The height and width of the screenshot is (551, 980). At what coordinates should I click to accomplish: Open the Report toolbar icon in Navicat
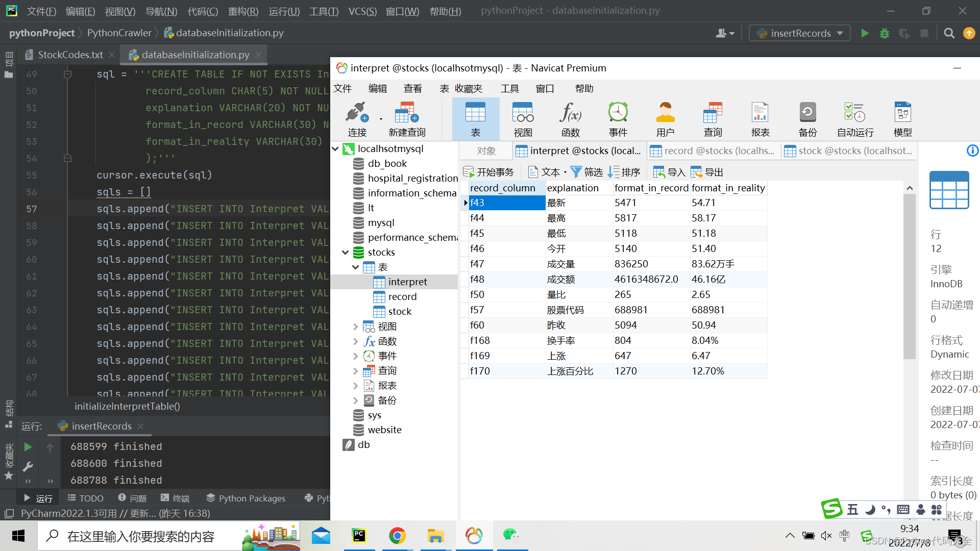[x=760, y=119]
